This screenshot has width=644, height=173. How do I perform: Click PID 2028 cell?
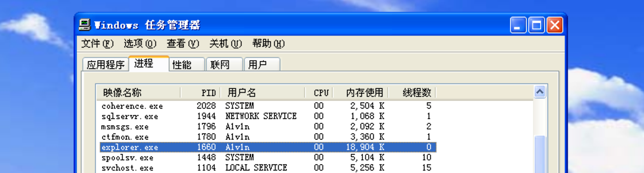click(x=206, y=106)
